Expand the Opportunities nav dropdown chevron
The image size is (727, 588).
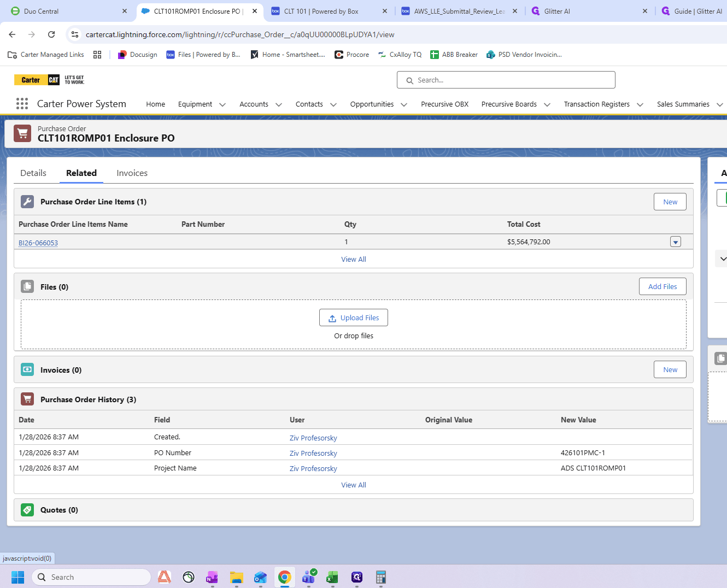(x=404, y=104)
